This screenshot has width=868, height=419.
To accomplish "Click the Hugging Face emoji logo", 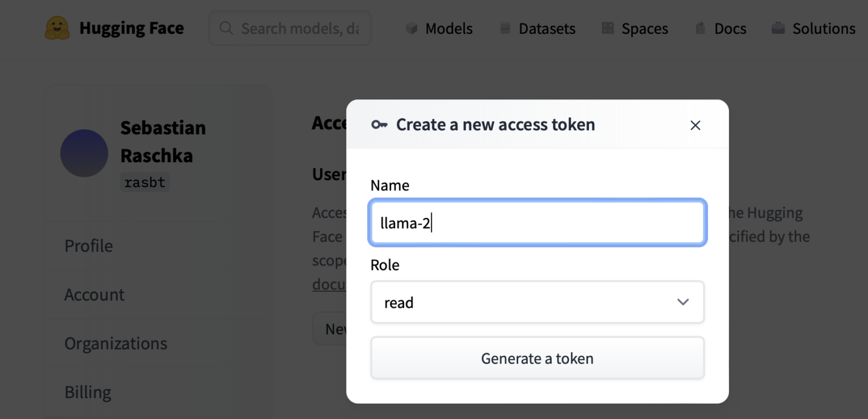I will click(x=57, y=28).
